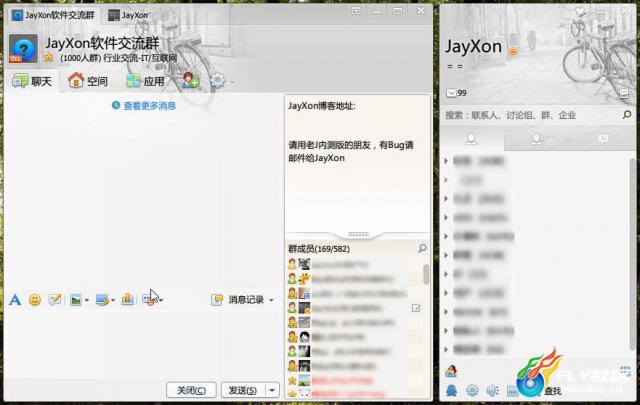Click the 发送(S) button

pyautogui.click(x=243, y=390)
